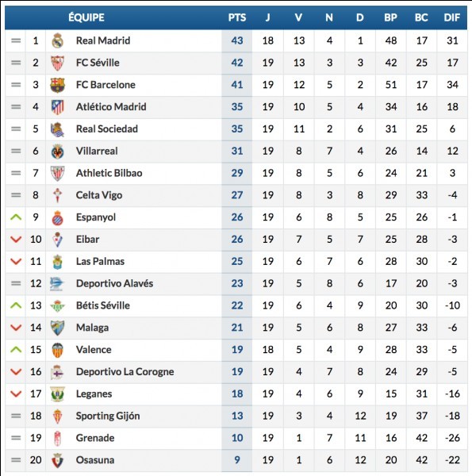This screenshot has height=476, width=472.
Task: Click Eibar's red down arrow indicator
Action: click(x=16, y=240)
